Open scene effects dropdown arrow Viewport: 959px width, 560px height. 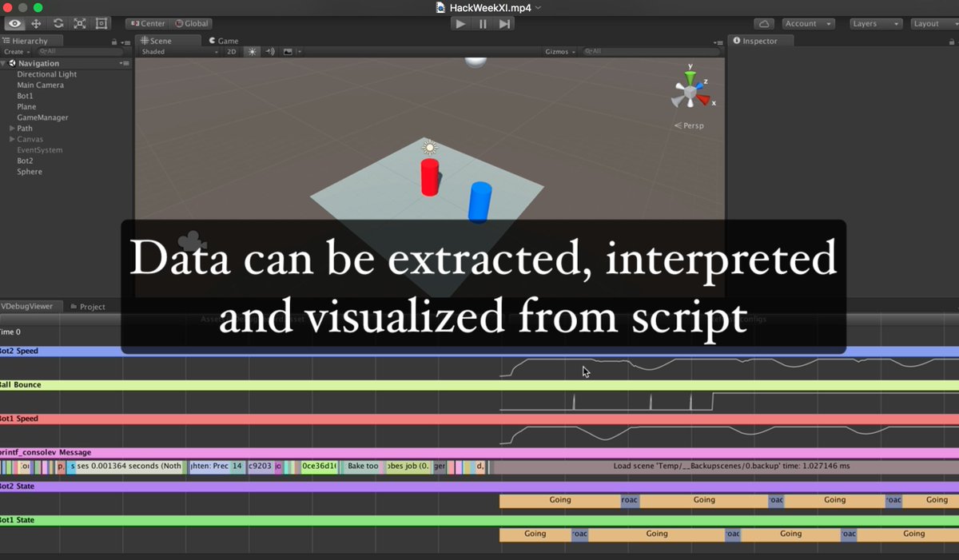click(x=300, y=52)
